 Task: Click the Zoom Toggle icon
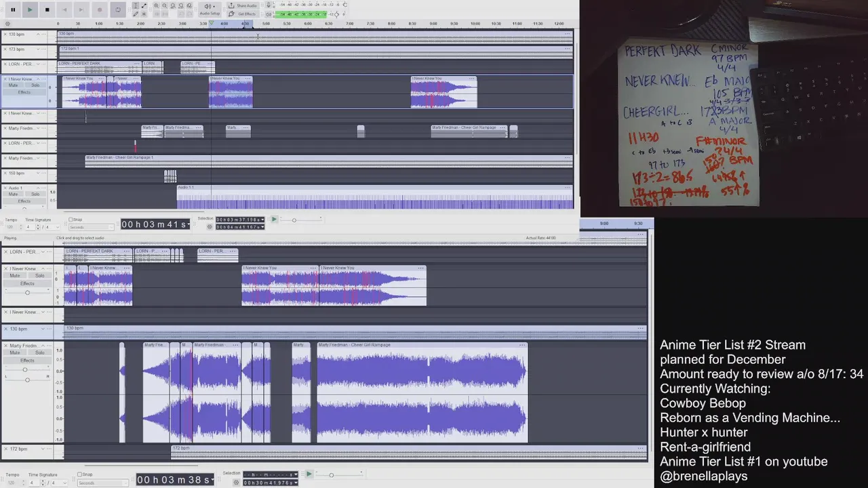(189, 5)
